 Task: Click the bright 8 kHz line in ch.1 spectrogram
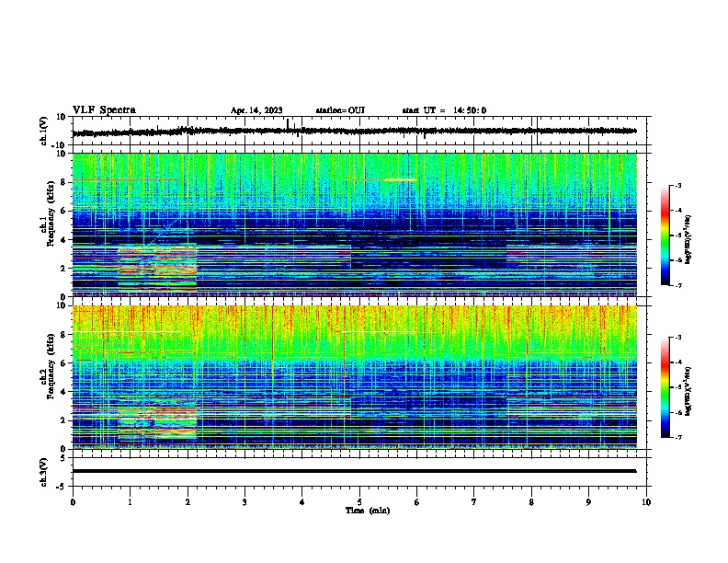(x=400, y=179)
